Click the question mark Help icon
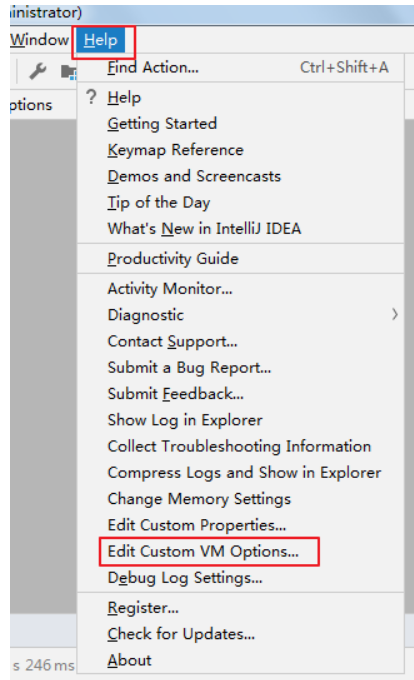Viewport: 414px width, 680px height. [x=91, y=97]
